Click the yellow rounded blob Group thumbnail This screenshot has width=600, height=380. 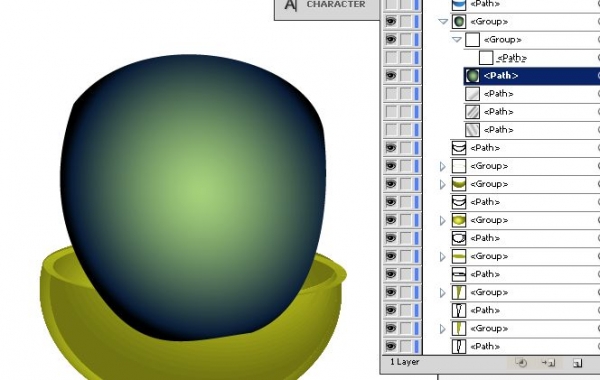(459, 220)
